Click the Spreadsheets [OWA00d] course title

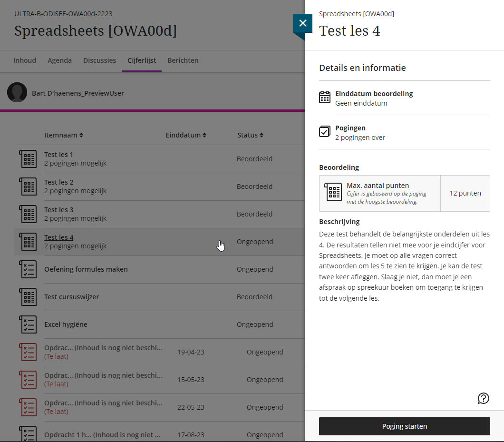pos(96,31)
